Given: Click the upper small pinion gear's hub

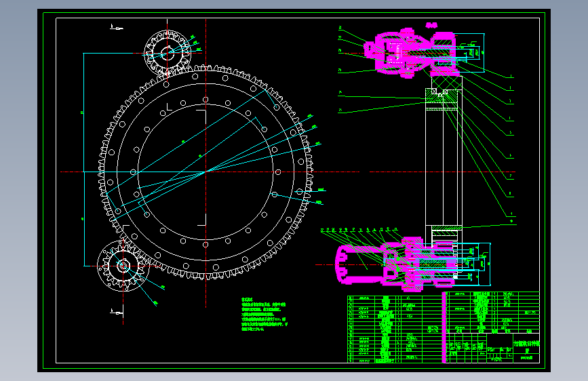Looking at the screenshot, I should click(168, 54).
